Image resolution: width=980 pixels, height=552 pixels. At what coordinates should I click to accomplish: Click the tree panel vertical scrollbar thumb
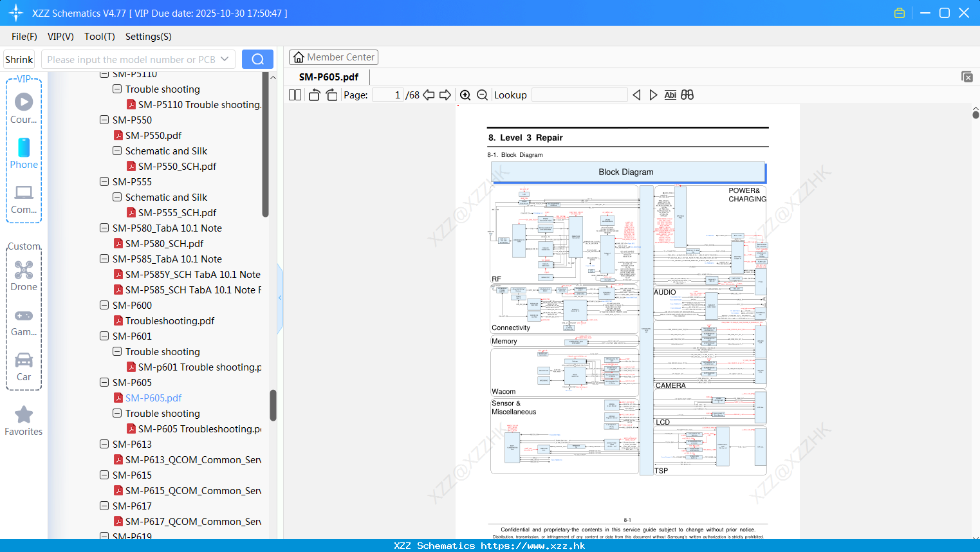tap(273, 405)
